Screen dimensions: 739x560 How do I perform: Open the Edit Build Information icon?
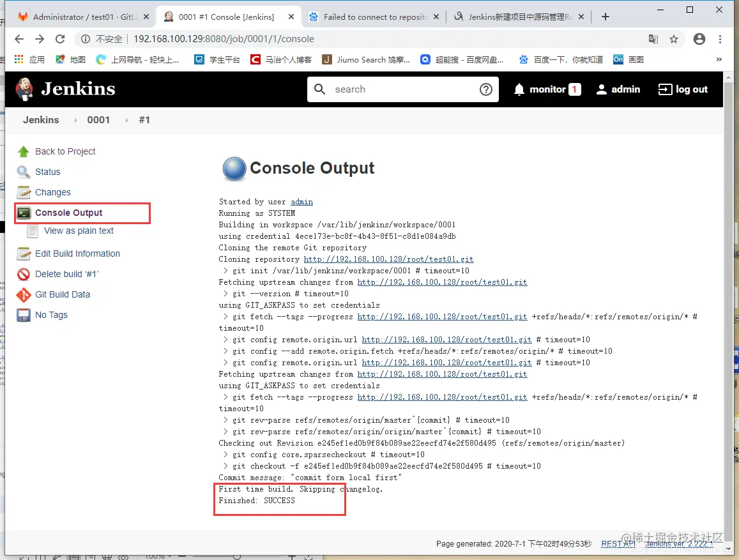(x=24, y=254)
